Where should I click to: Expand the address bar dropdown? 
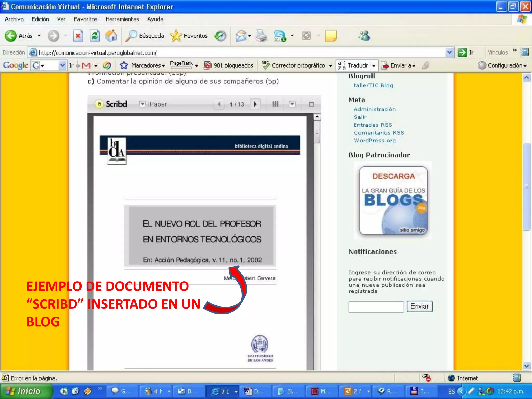(449, 52)
